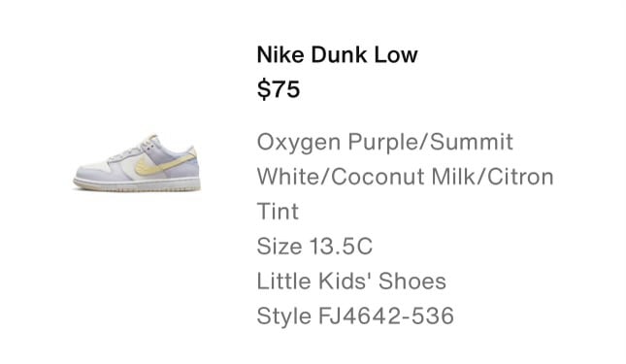The height and width of the screenshot is (364, 626).
Task: Select the FJ4642-536 style code
Action: click(385, 316)
